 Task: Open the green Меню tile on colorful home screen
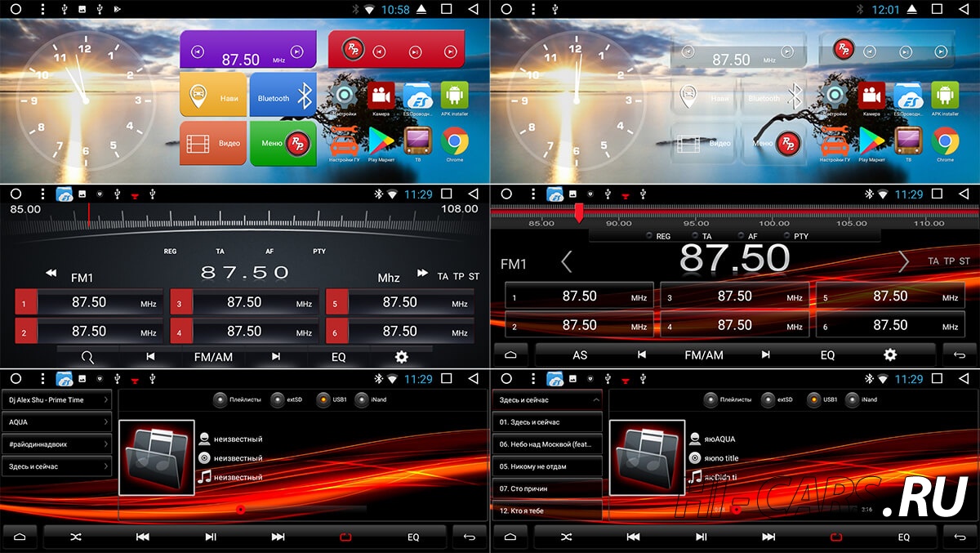click(283, 143)
